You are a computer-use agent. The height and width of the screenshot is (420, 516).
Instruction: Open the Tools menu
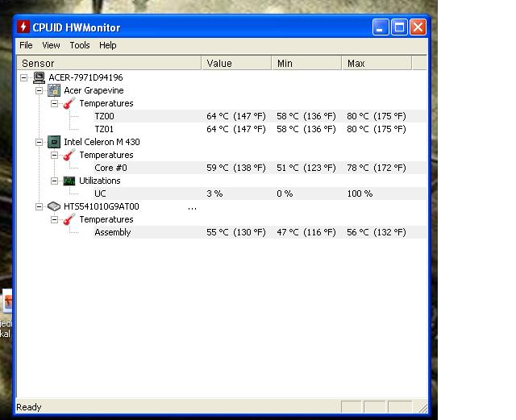click(80, 45)
